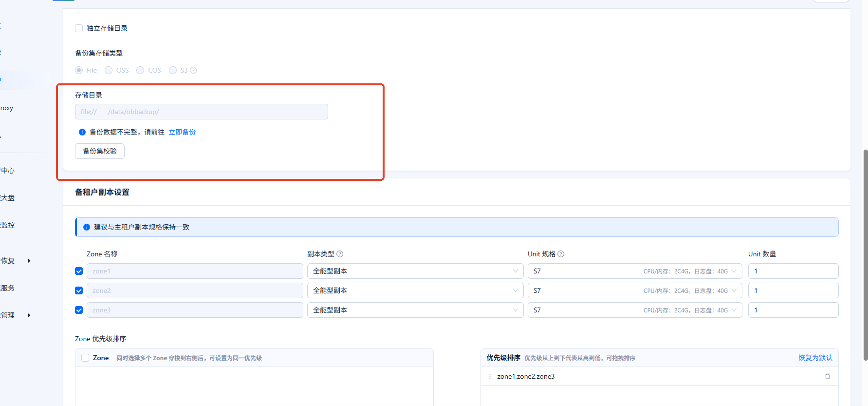Uncheck the zone3 checkbox
This screenshot has width=868, height=406.
79,310
